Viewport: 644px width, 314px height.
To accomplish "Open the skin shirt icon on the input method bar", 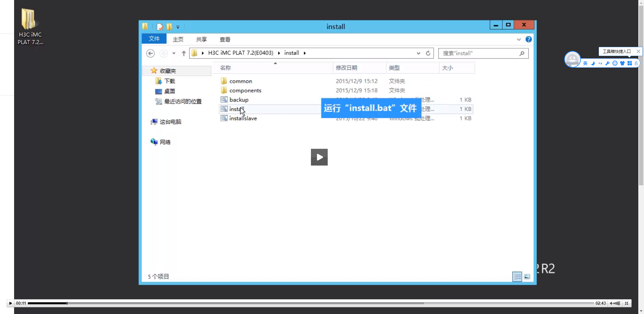I will (x=622, y=63).
